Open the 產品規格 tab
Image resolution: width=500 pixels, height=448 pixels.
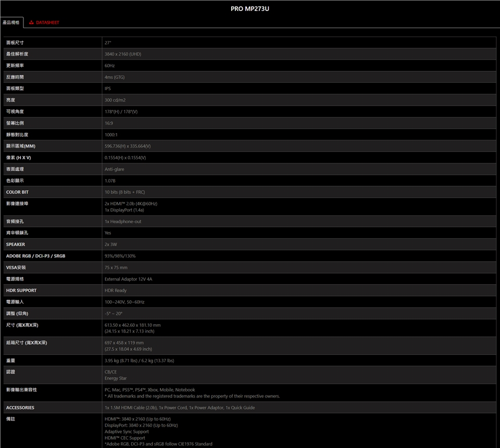(x=11, y=22)
